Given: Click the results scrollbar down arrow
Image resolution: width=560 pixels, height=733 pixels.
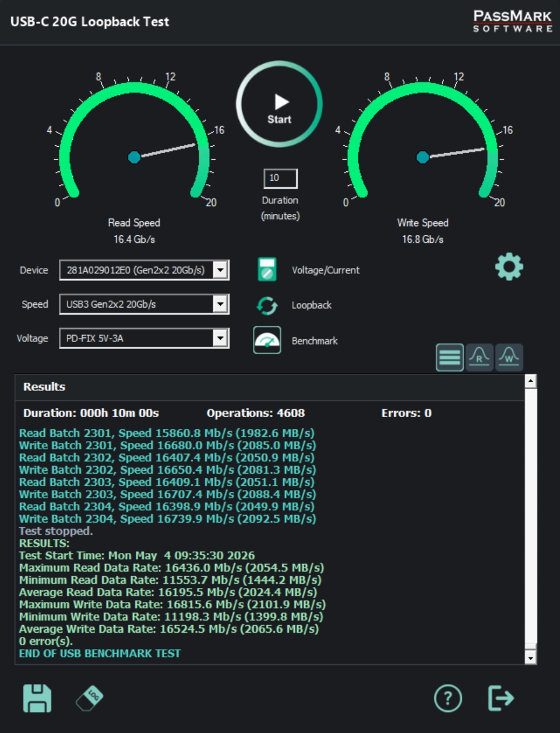Looking at the screenshot, I should [530, 658].
